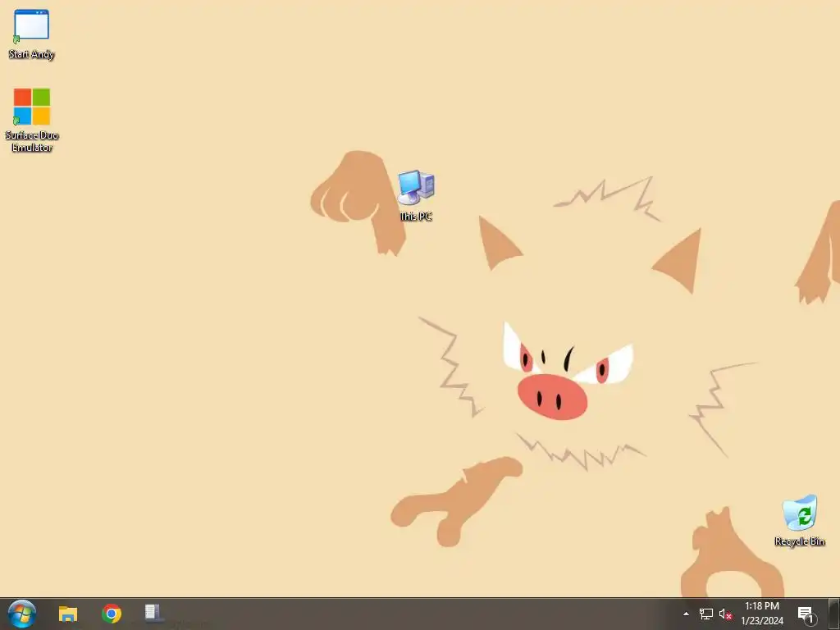The width and height of the screenshot is (840, 630).
Task: Select the This PC desktop icon
Action: [416, 195]
